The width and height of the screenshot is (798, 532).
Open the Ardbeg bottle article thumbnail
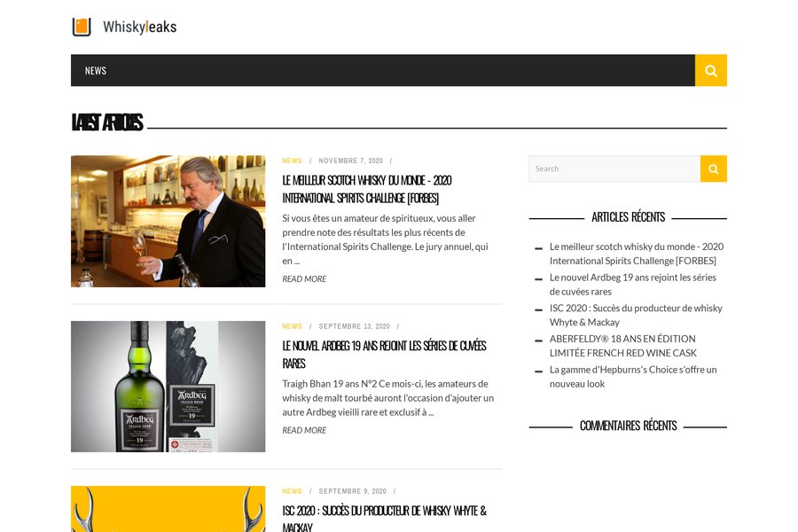(x=168, y=387)
